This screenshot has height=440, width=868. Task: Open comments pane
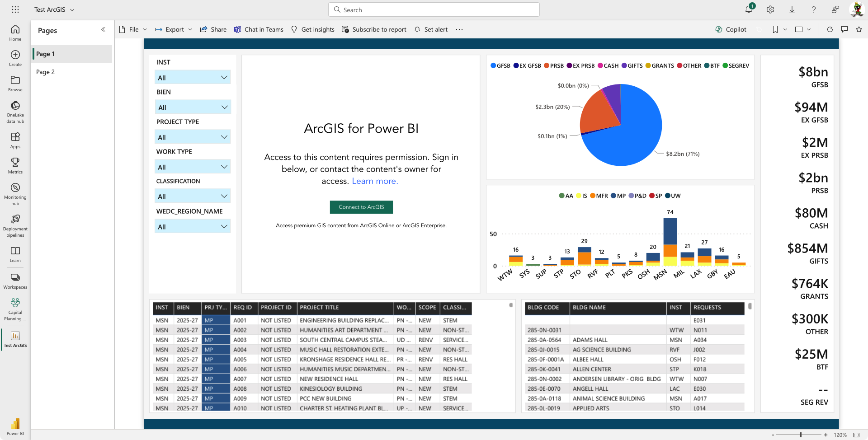coord(844,29)
